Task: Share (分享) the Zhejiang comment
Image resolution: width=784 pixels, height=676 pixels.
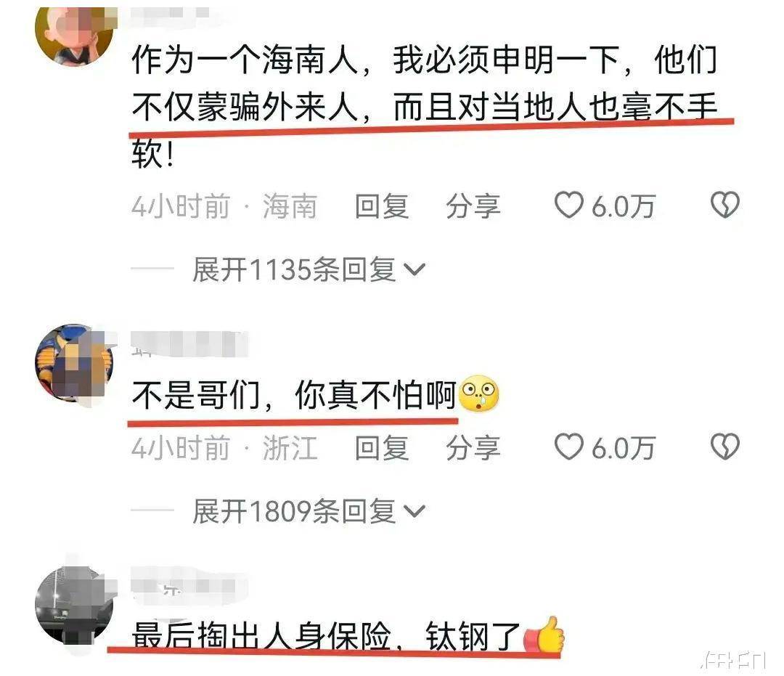Action: (x=473, y=447)
